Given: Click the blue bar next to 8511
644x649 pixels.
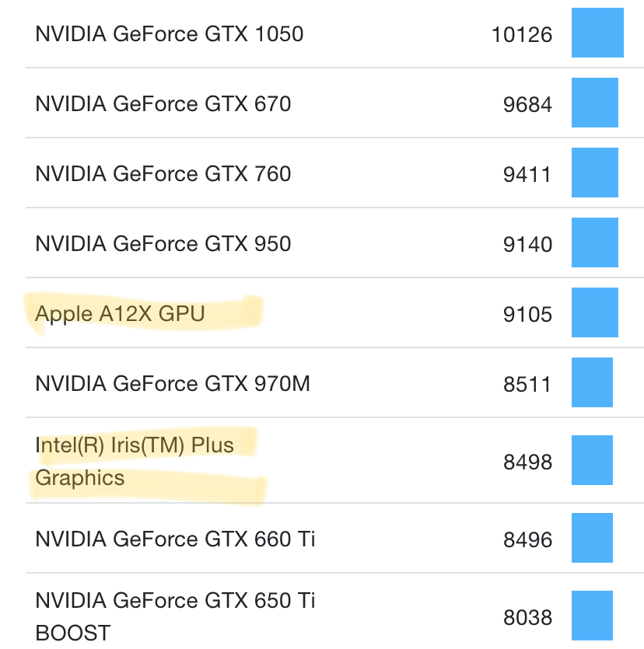Looking at the screenshot, I should [592, 382].
